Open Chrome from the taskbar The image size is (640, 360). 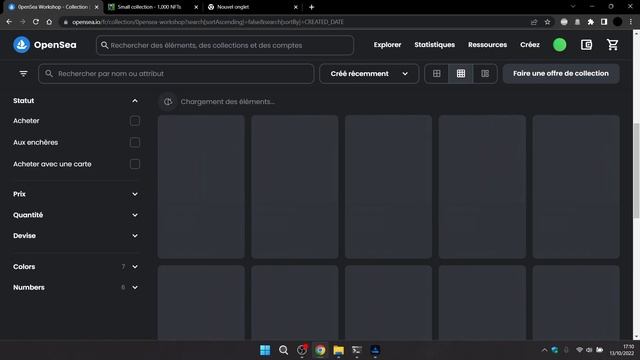(x=320, y=350)
